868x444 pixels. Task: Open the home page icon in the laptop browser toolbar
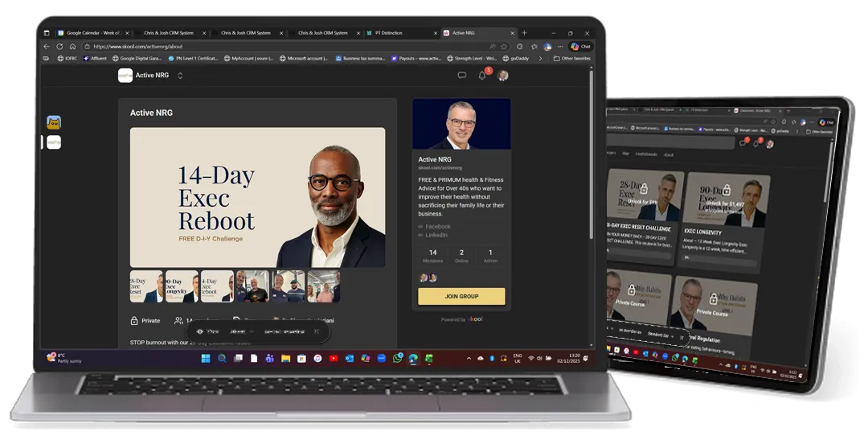(72, 47)
